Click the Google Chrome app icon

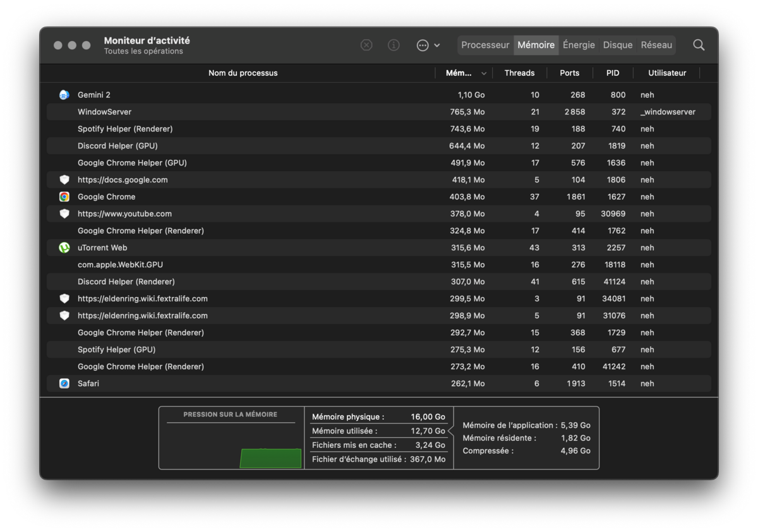tap(64, 197)
